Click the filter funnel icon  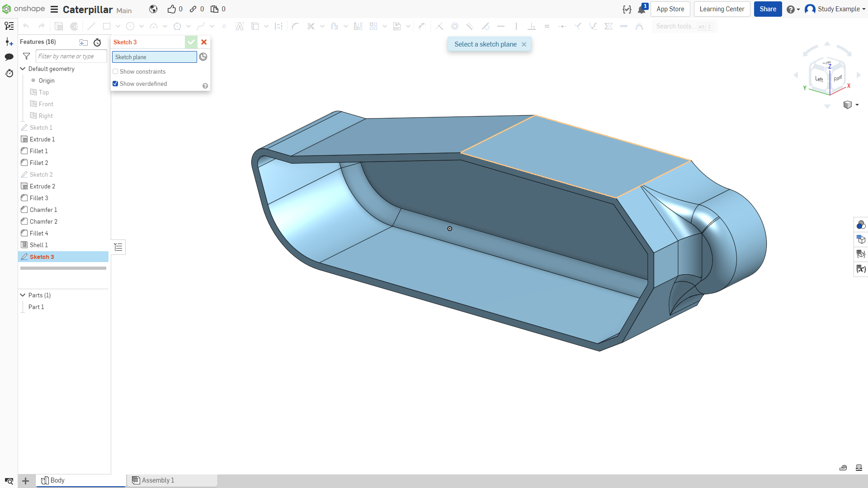[27, 56]
